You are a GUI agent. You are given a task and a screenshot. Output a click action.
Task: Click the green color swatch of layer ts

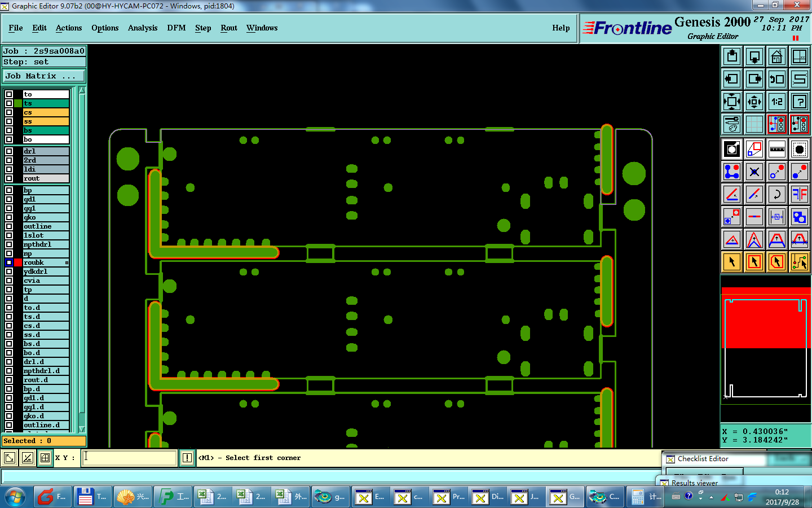point(19,103)
